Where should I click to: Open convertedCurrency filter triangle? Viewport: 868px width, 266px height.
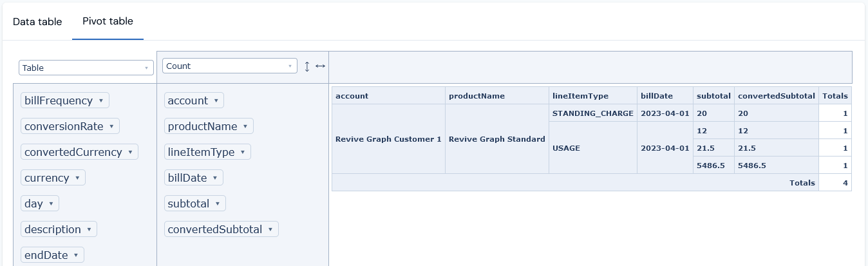[x=129, y=153]
